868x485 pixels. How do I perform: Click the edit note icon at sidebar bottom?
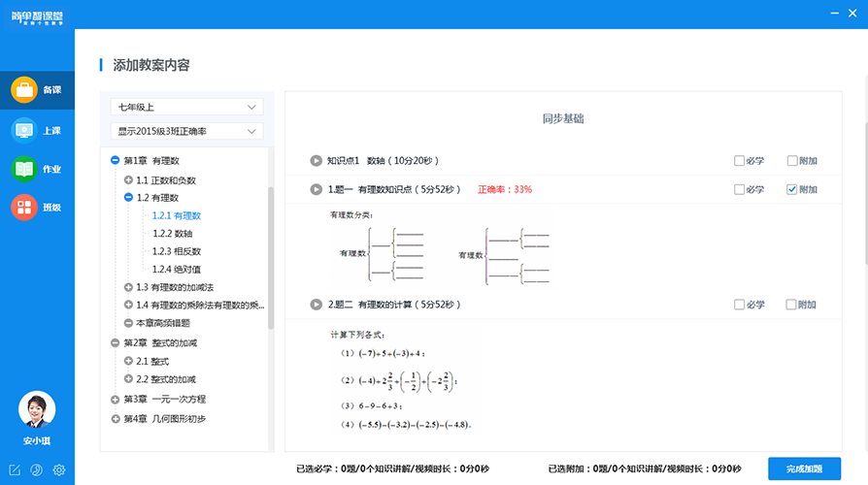pyautogui.click(x=15, y=470)
